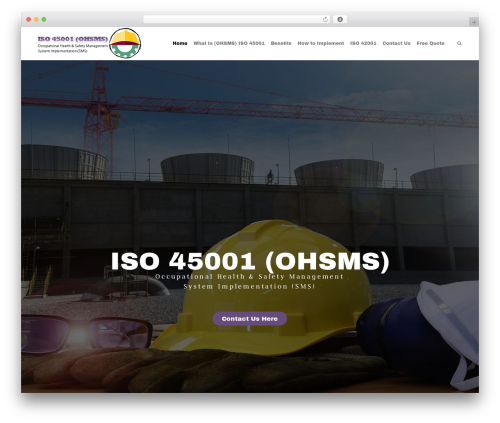Image resolution: width=500 pixels, height=423 pixels.
Task: Open the Home menu item
Action: tap(180, 43)
